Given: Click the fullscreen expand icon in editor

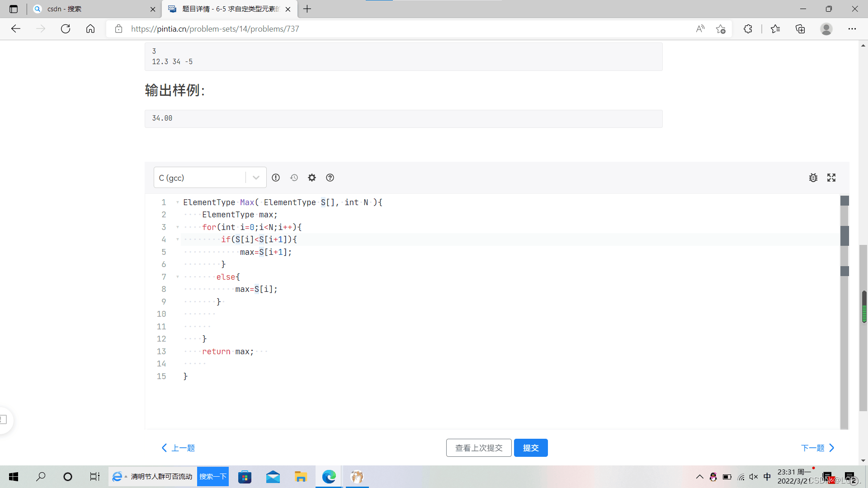Looking at the screenshot, I should [x=831, y=177].
